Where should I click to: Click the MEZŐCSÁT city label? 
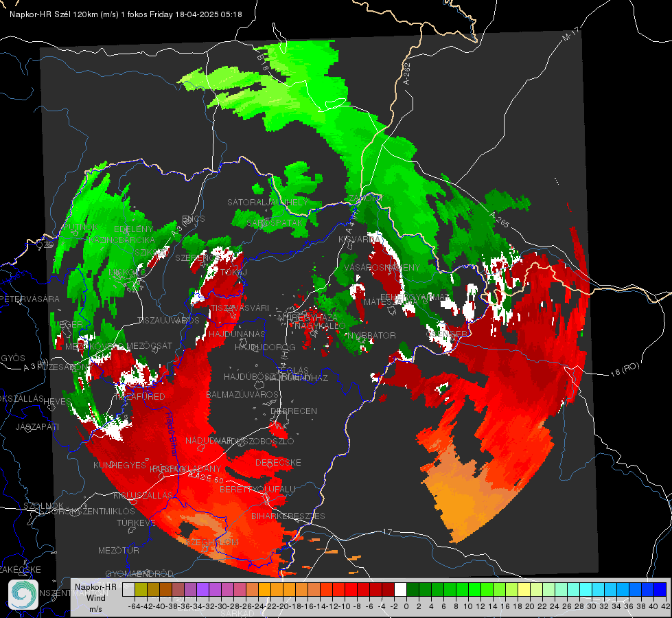click(x=150, y=345)
